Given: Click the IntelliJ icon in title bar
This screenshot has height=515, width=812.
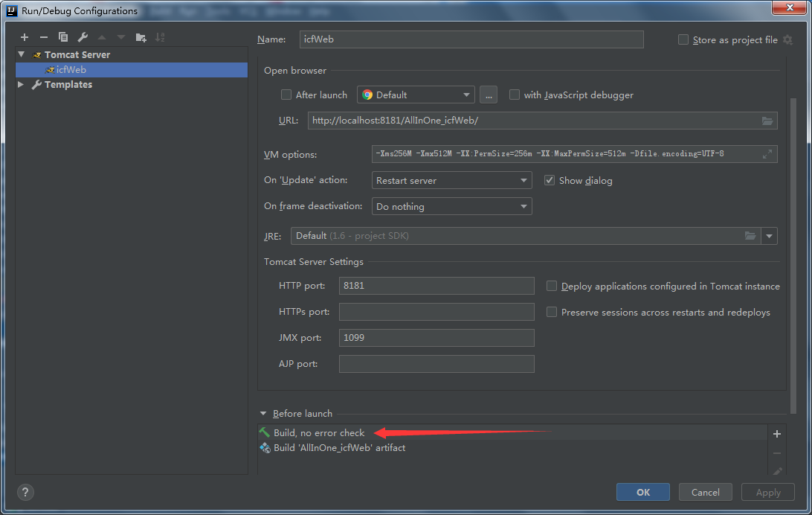Looking at the screenshot, I should (11, 10).
